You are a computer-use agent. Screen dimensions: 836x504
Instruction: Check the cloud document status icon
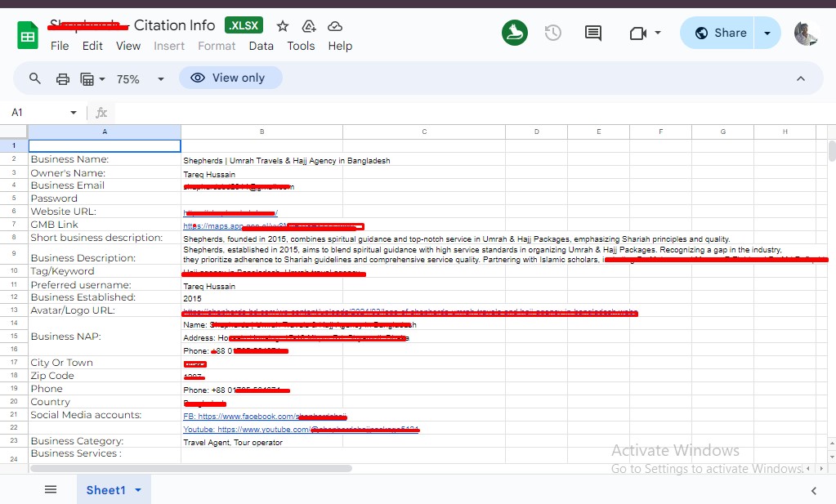334,26
